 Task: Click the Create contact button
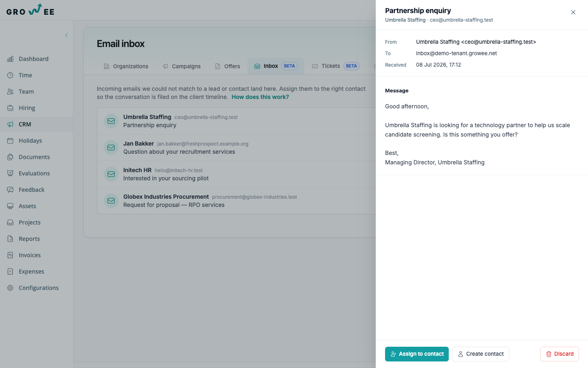click(x=481, y=354)
